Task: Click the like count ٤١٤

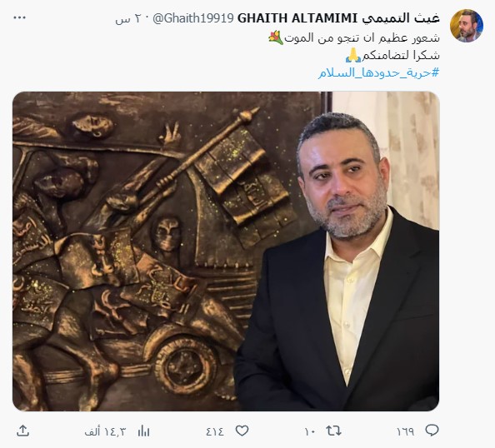Action: (215, 431)
